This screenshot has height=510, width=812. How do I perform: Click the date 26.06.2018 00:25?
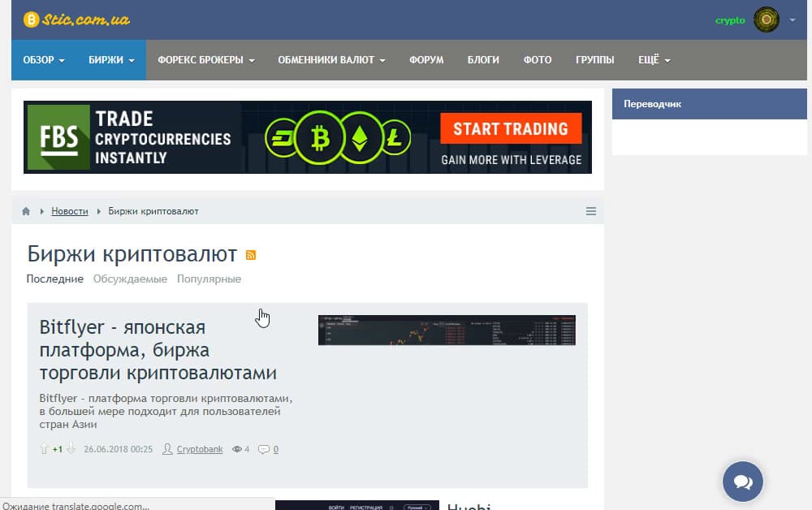[x=118, y=449]
